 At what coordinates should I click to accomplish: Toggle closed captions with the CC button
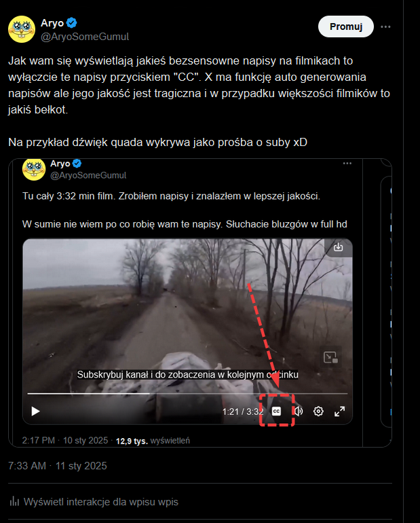276,411
